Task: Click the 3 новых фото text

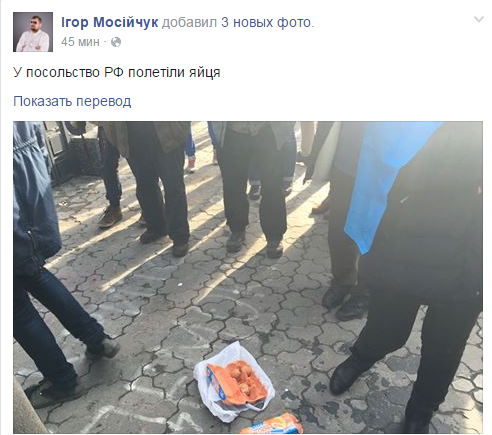Action: [x=267, y=23]
